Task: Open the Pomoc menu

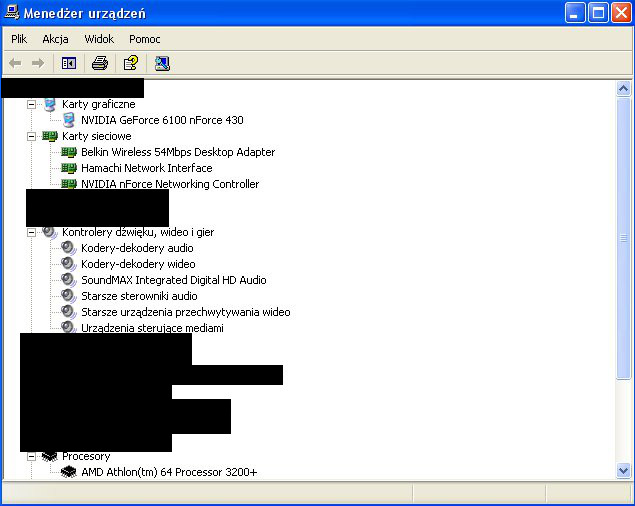Action: coord(145,39)
